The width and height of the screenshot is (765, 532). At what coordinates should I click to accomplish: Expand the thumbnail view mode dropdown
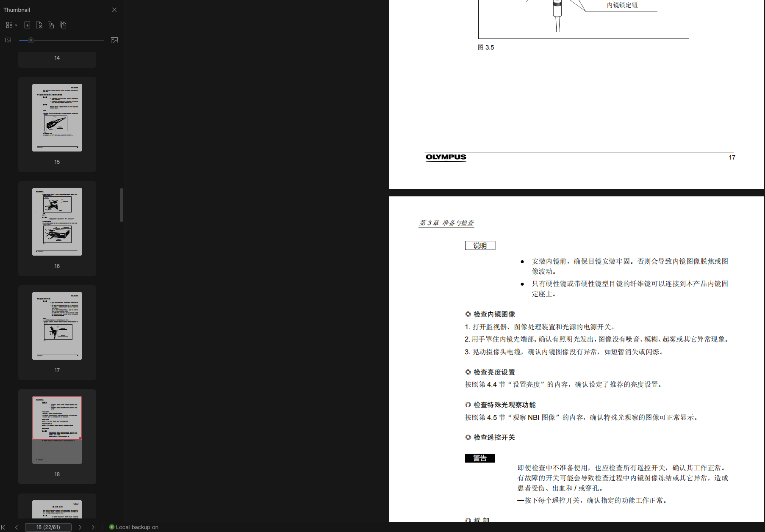tap(17, 25)
